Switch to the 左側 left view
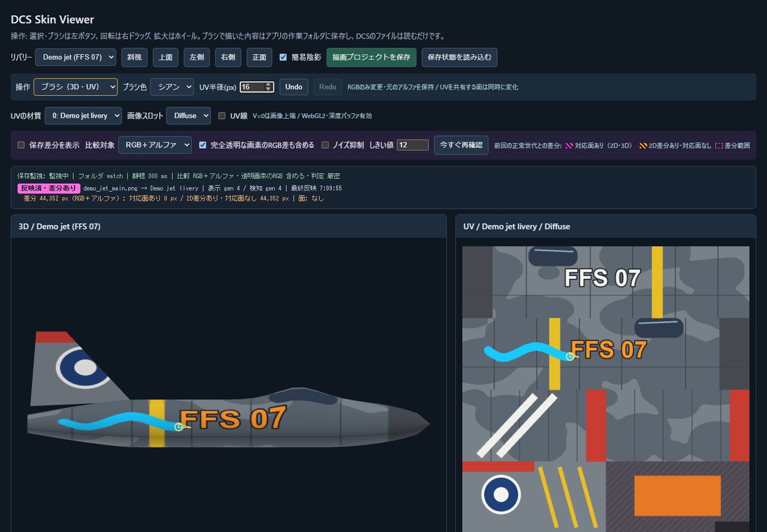The image size is (767, 532). [x=197, y=57]
